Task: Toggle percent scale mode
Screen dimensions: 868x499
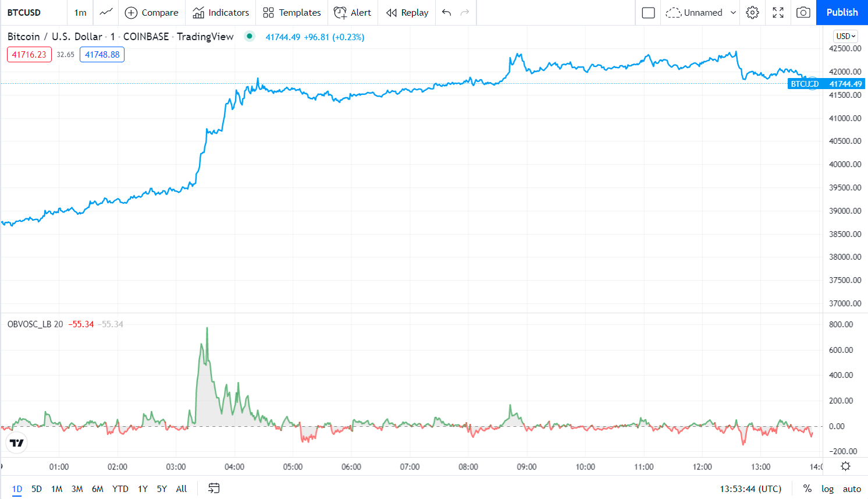Action: click(x=807, y=489)
